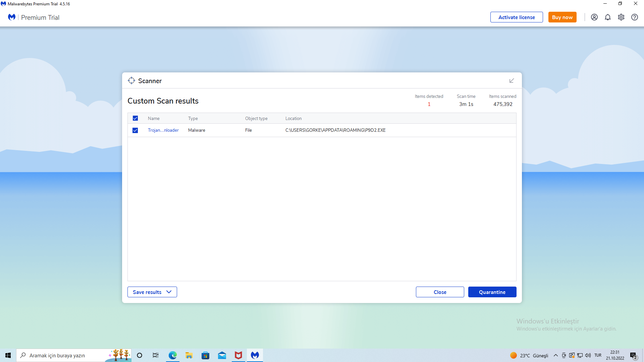Viewport: 644px width, 362px height.
Task: Open weather widget showing 23°C Güneşli
Action: 529,355
